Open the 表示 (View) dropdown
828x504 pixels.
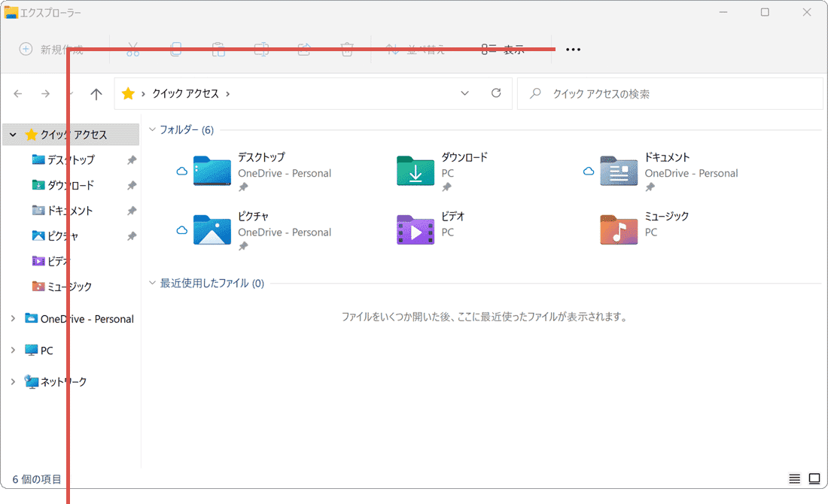click(504, 49)
